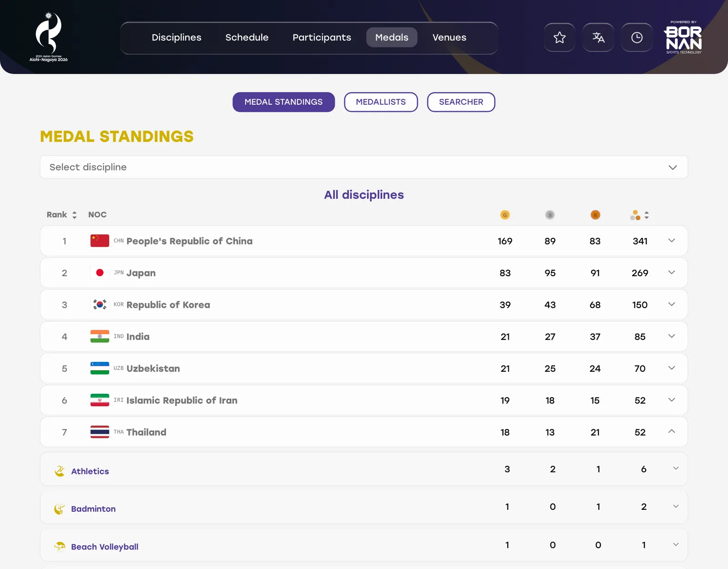Expand the Republic of Korea row
The image size is (728, 569).
coord(672,305)
